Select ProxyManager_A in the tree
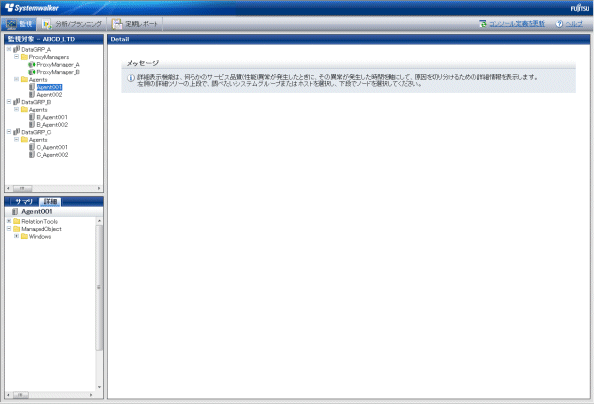The width and height of the screenshot is (594, 404). click(58, 65)
